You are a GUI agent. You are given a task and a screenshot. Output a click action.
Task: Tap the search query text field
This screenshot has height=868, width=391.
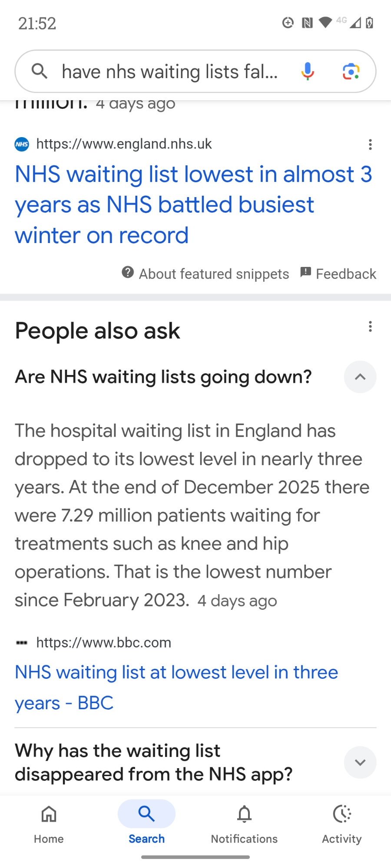click(x=169, y=72)
